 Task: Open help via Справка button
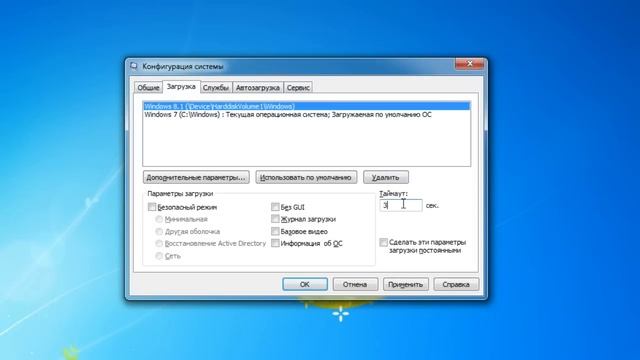(456, 284)
